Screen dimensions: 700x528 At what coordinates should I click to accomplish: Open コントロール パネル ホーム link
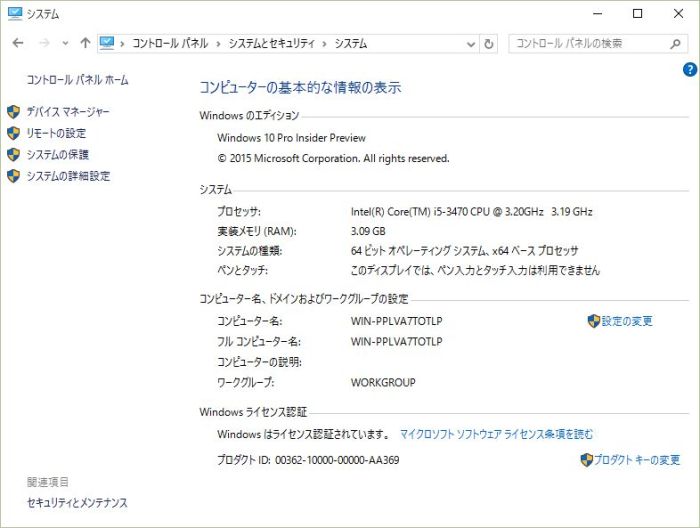pyautogui.click(x=77, y=80)
